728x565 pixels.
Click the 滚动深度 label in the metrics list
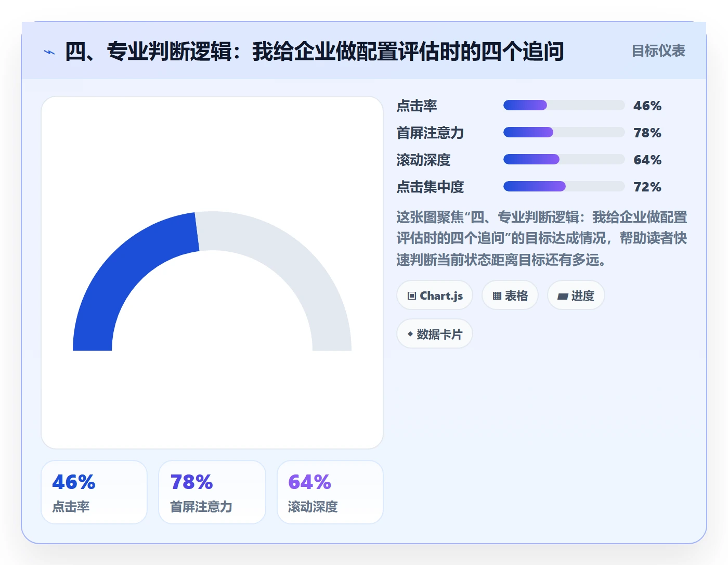coord(423,160)
